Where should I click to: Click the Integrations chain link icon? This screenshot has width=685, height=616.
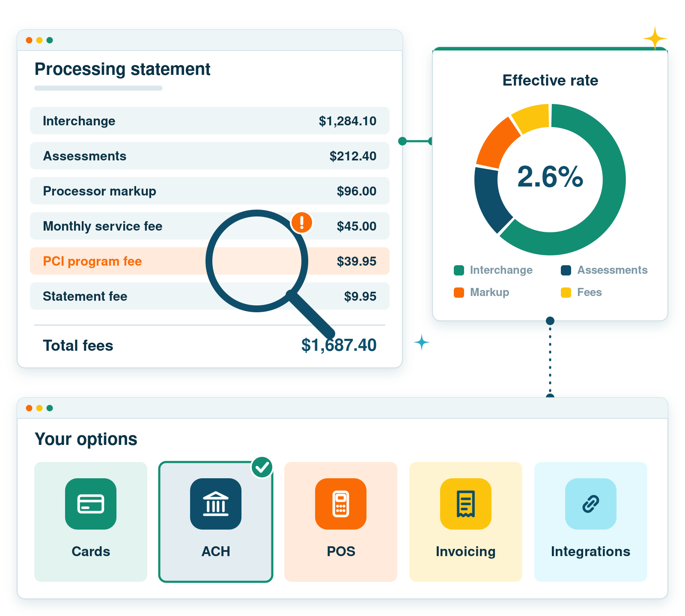point(591,503)
